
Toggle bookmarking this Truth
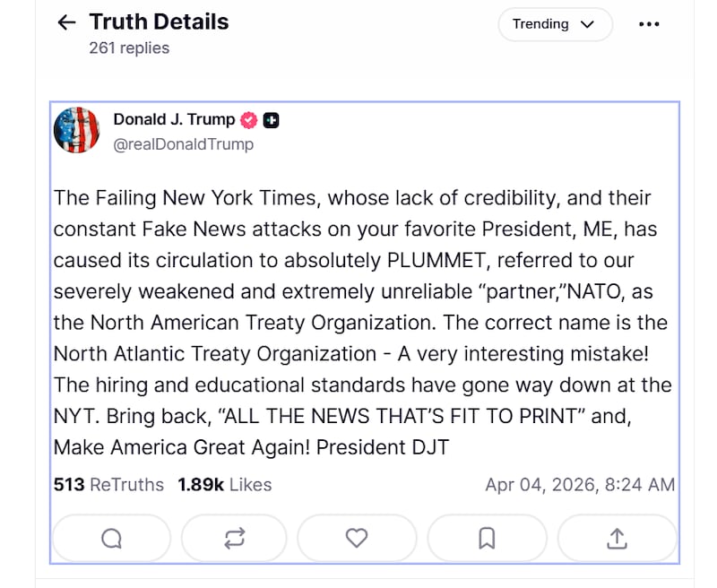click(x=487, y=538)
